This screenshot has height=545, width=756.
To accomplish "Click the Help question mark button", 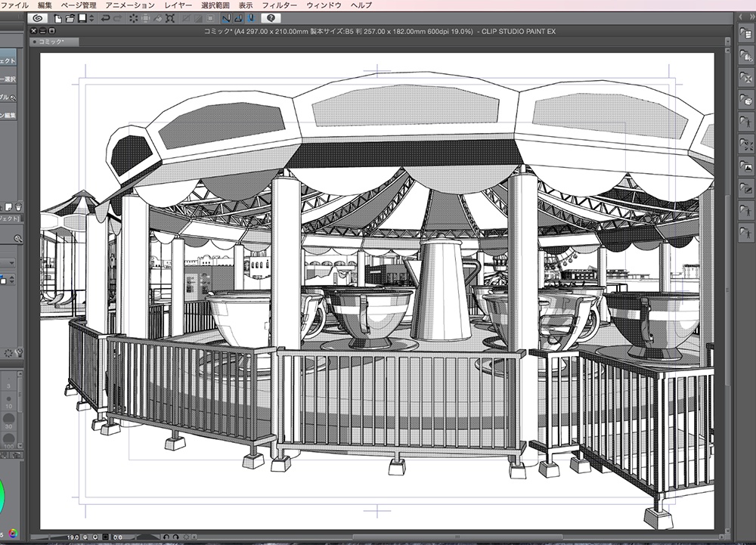I will (271, 18).
